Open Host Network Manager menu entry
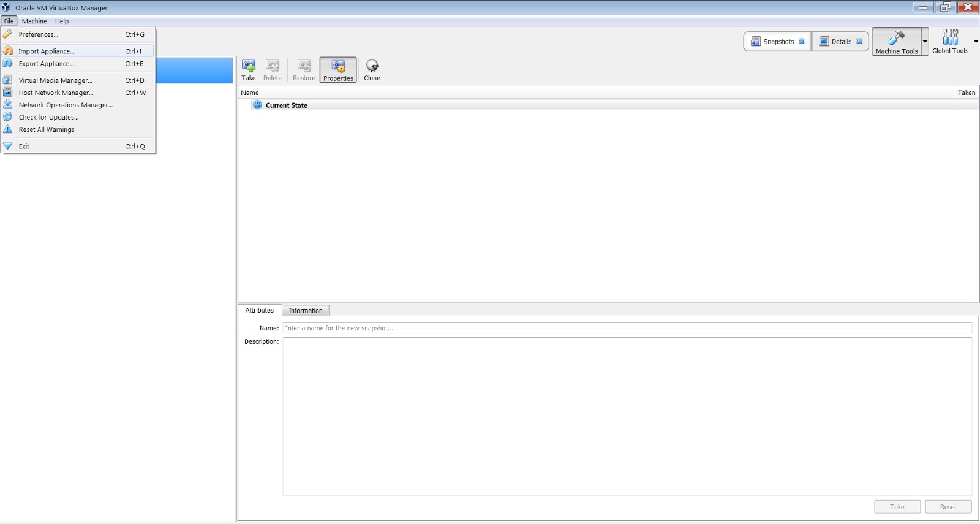 point(56,93)
